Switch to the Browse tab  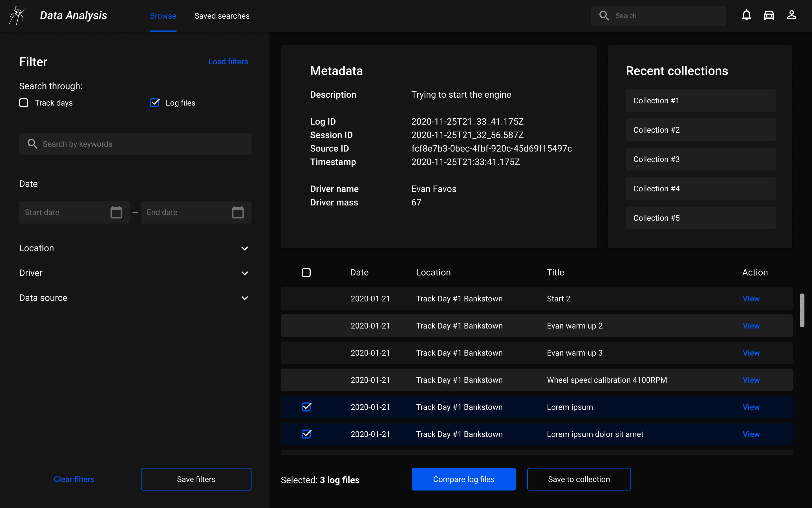(x=163, y=16)
